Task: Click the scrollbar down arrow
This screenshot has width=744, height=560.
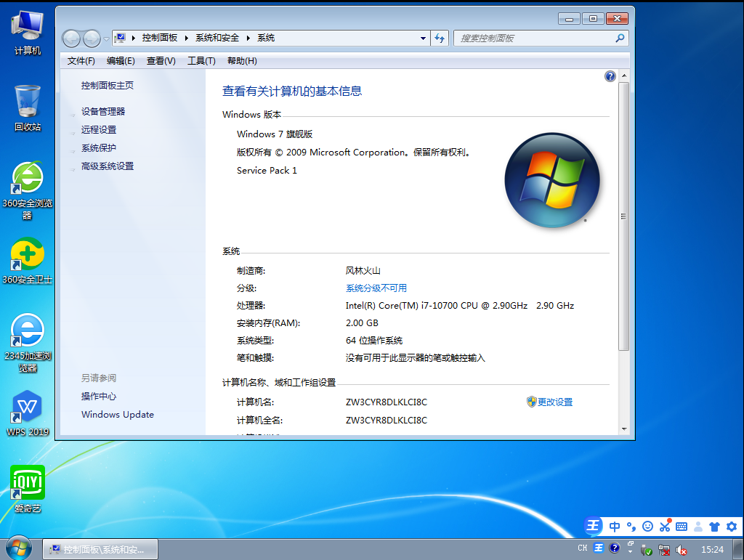Action: [x=624, y=429]
